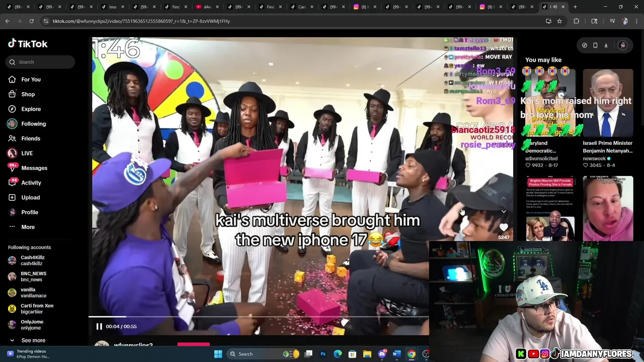644x362 pixels.
Task: Reload the page with refresh icon
Action: 31,21
